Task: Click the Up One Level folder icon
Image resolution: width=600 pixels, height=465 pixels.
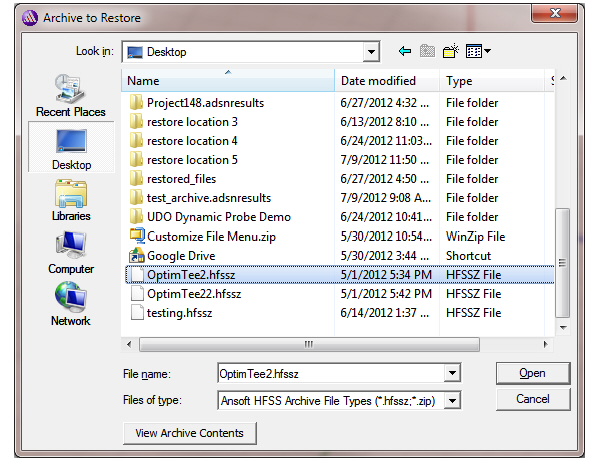Action: tap(427, 51)
